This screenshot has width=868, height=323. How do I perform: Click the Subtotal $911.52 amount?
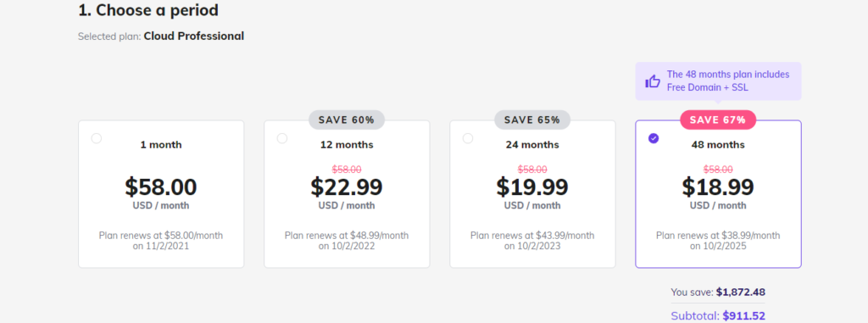(743, 316)
